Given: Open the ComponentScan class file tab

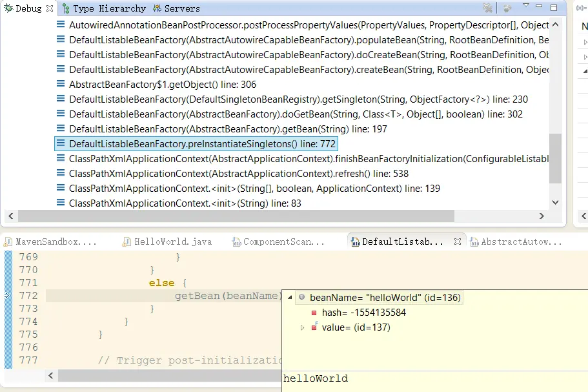Looking at the screenshot, I should pos(278,242).
